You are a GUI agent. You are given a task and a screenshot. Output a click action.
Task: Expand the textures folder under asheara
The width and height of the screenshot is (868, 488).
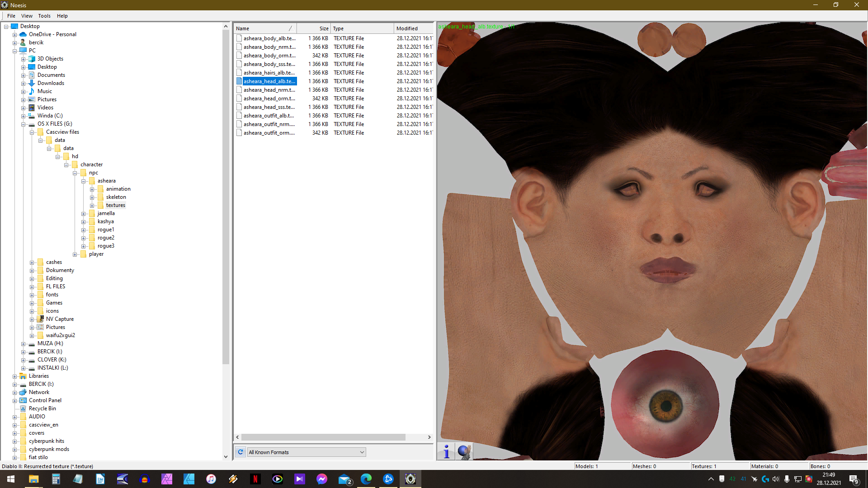coord(92,206)
